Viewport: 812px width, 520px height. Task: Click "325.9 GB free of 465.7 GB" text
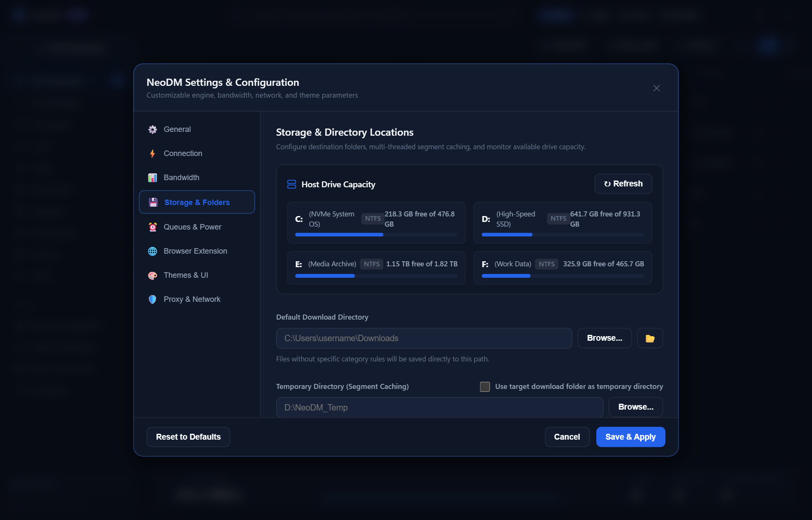[x=604, y=264]
